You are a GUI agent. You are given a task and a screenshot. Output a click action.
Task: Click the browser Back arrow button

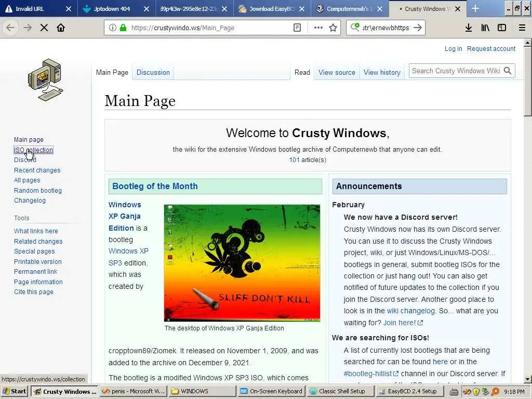pyautogui.click(x=10, y=28)
